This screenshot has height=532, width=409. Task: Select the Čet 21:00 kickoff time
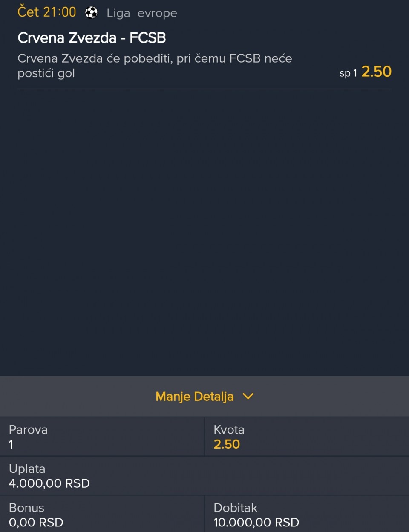[x=47, y=12]
